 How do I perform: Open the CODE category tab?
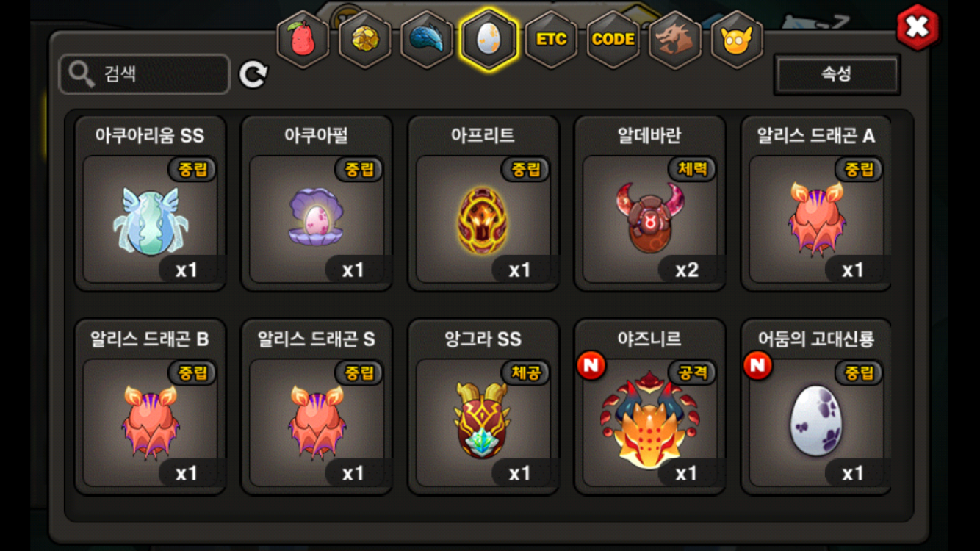tap(613, 40)
